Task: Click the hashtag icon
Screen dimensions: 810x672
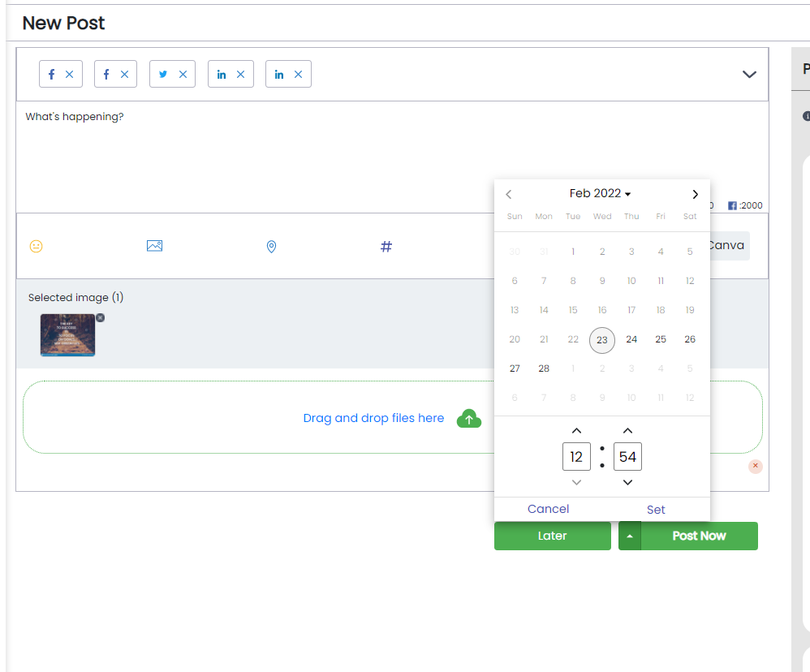Action: (386, 246)
